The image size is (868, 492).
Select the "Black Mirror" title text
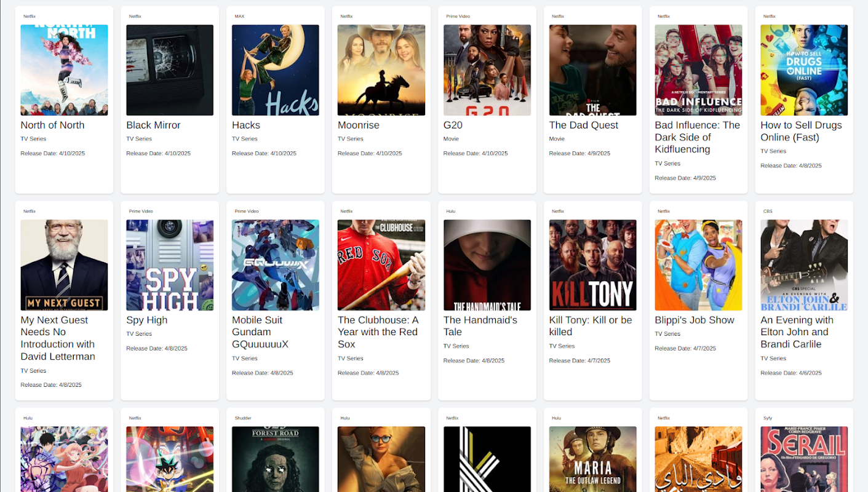click(153, 125)
